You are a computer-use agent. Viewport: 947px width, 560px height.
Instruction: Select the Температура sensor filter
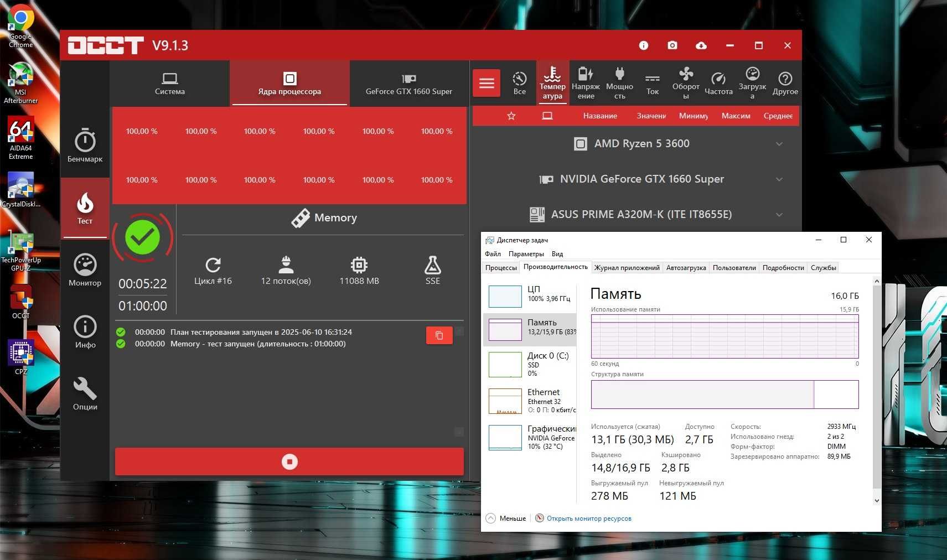552,83
